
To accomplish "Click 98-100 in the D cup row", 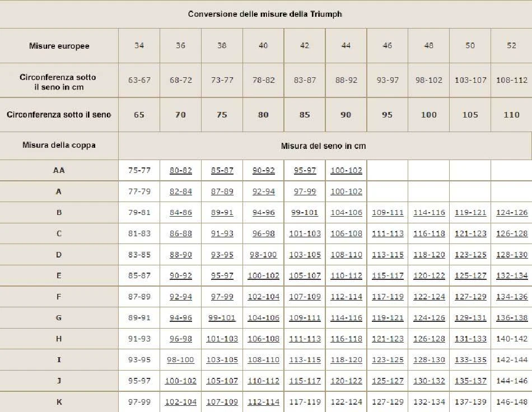I will coord(263,255).
